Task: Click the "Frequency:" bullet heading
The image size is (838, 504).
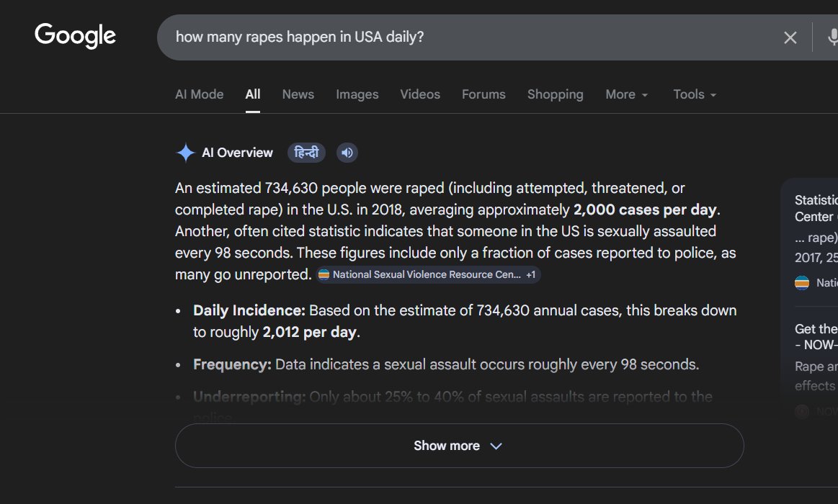Action: click(232, 364)
